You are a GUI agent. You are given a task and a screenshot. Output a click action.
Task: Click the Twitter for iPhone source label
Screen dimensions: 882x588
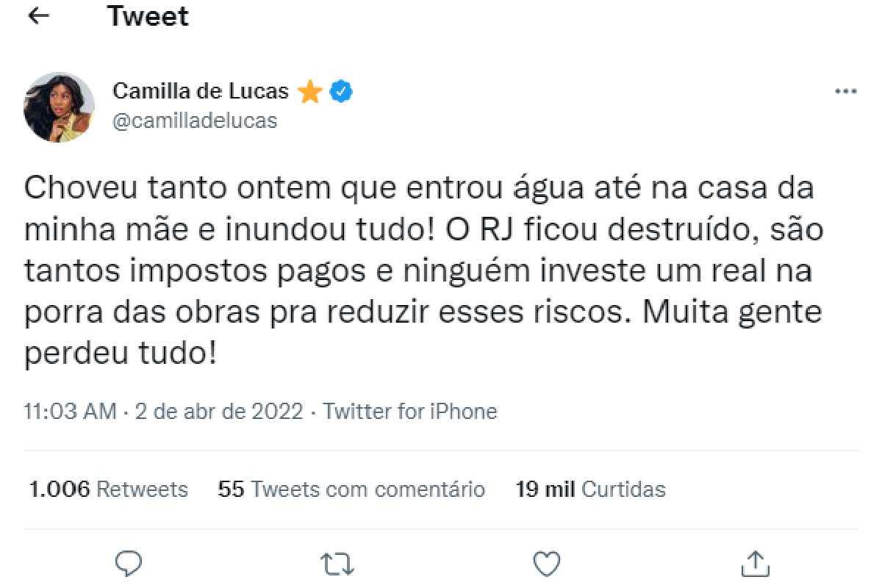(x=410, y=412)
